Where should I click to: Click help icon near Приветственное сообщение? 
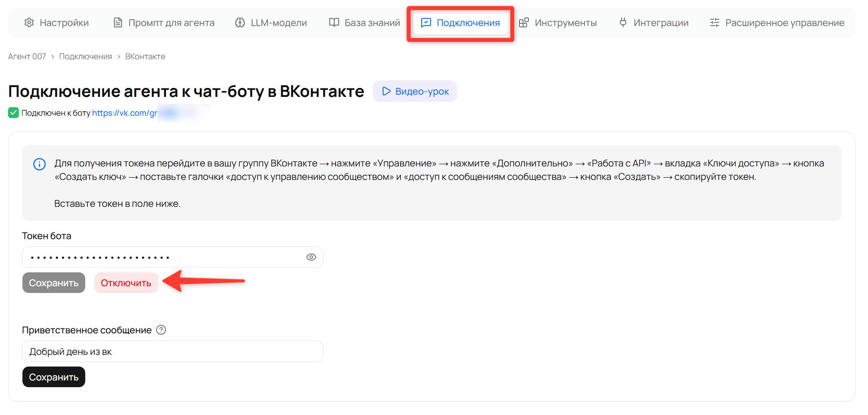(161, 330)
